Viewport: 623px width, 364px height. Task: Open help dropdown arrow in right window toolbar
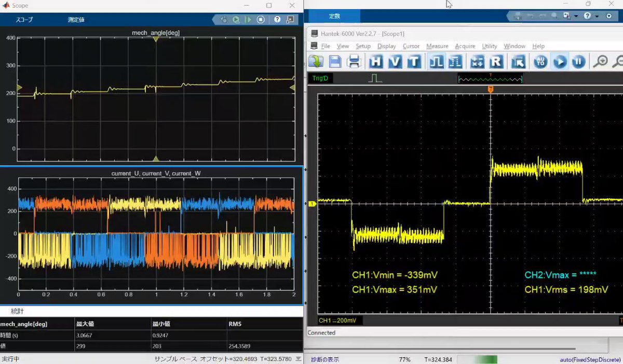pos(596,16)
